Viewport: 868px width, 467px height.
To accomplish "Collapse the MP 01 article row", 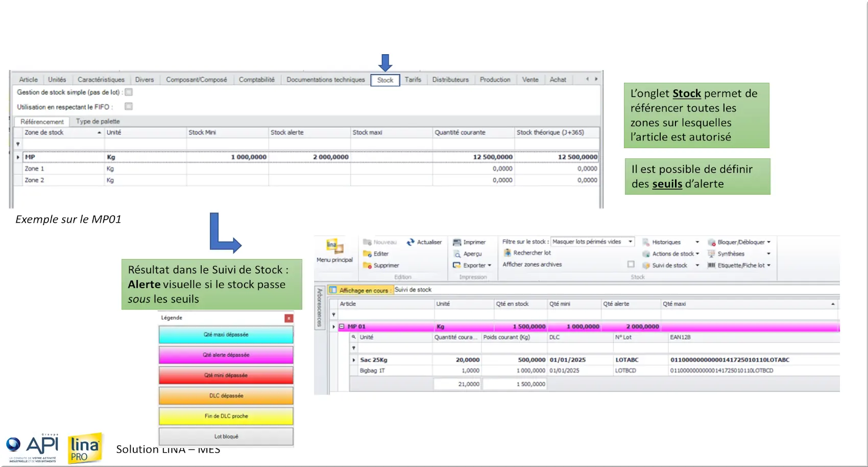I will 342,326.
